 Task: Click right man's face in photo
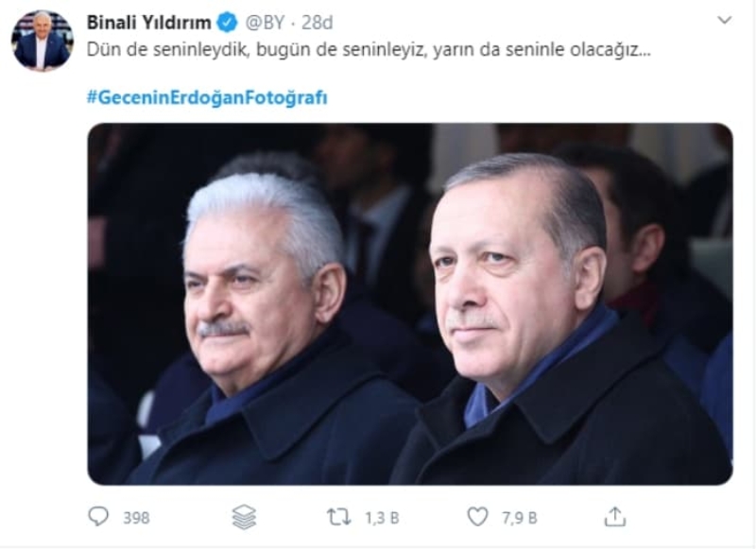(x=502, y=280)
